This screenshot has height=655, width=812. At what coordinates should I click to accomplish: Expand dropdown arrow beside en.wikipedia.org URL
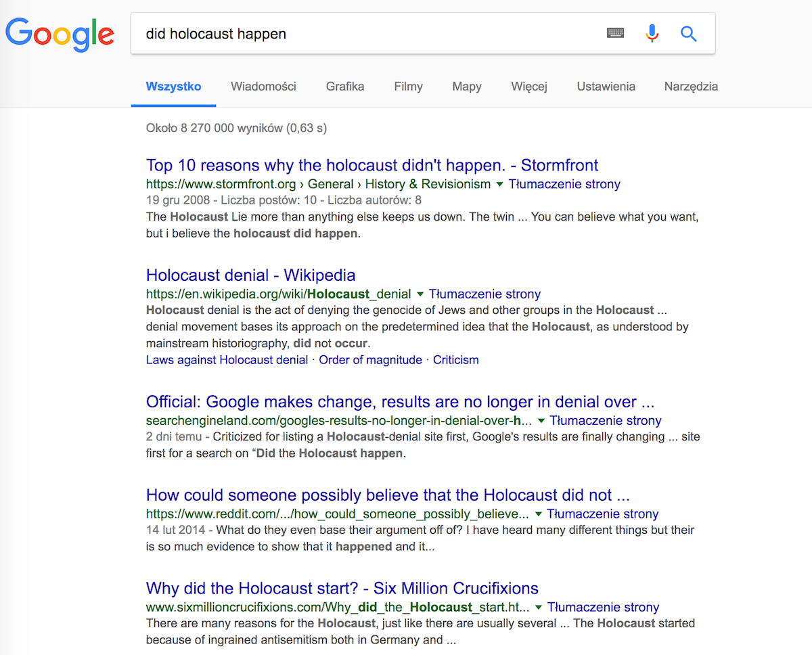pos(420,294)
